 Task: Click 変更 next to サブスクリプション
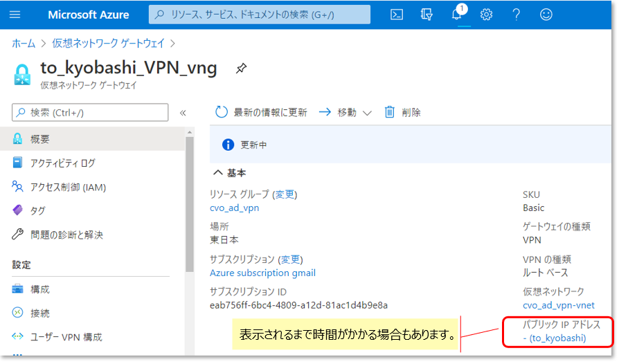tap(291, 260)
